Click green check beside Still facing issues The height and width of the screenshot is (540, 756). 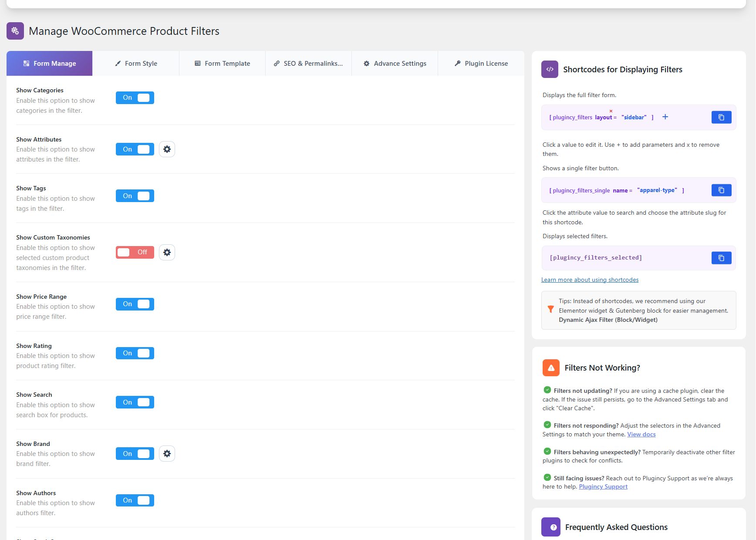point(547,477)
